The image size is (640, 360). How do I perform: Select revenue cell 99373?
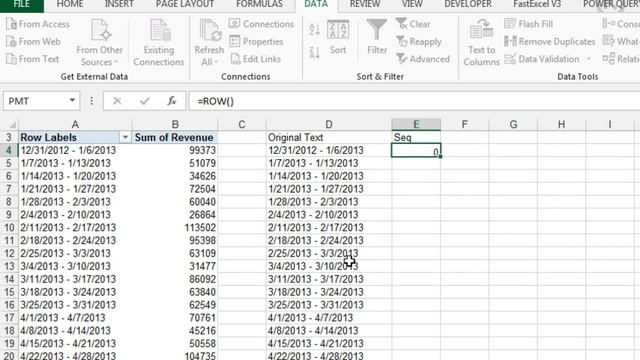[175, 151]
